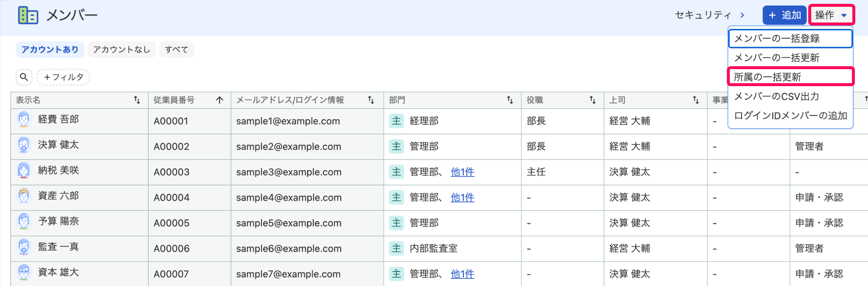Screen dimensions: 868x286
Task: Choose メンバーのCSV出力 option
Action: 790,96
